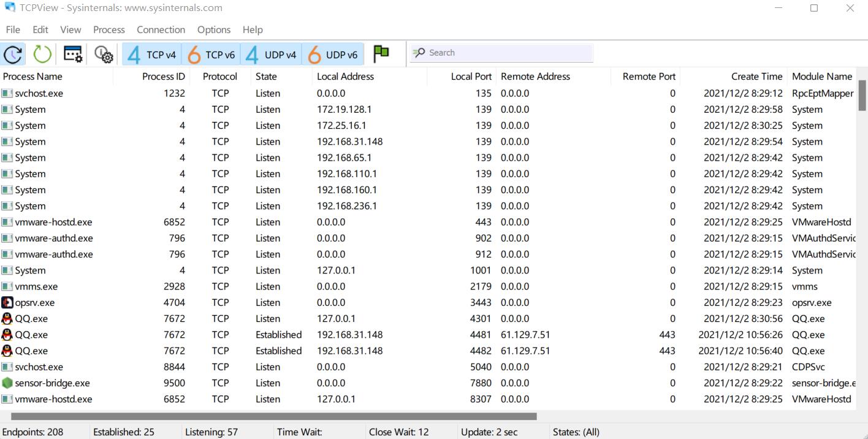Image resolution: width=868 pixels, height=439 pixels.
Task: Click the vmware-authd.exe icon on port 912 row
Action: (7, 254)
